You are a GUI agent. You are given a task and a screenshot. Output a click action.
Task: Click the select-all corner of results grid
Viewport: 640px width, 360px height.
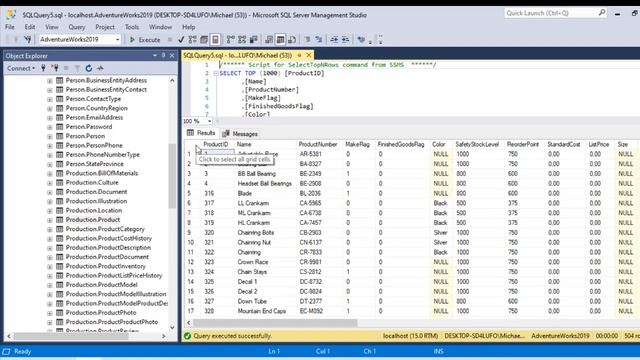point(192,144)
